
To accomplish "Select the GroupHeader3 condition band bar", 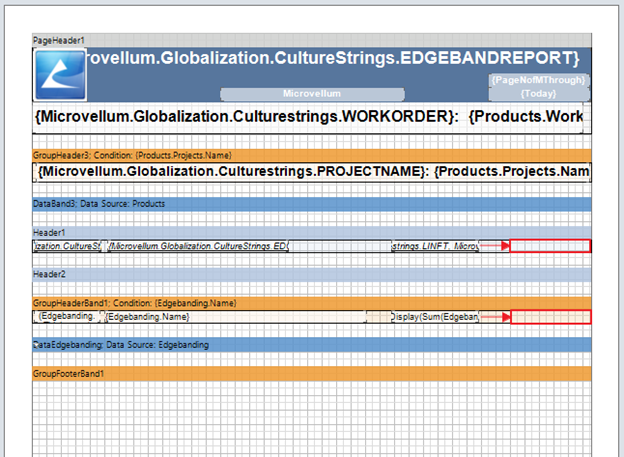I will click(312, 155).
